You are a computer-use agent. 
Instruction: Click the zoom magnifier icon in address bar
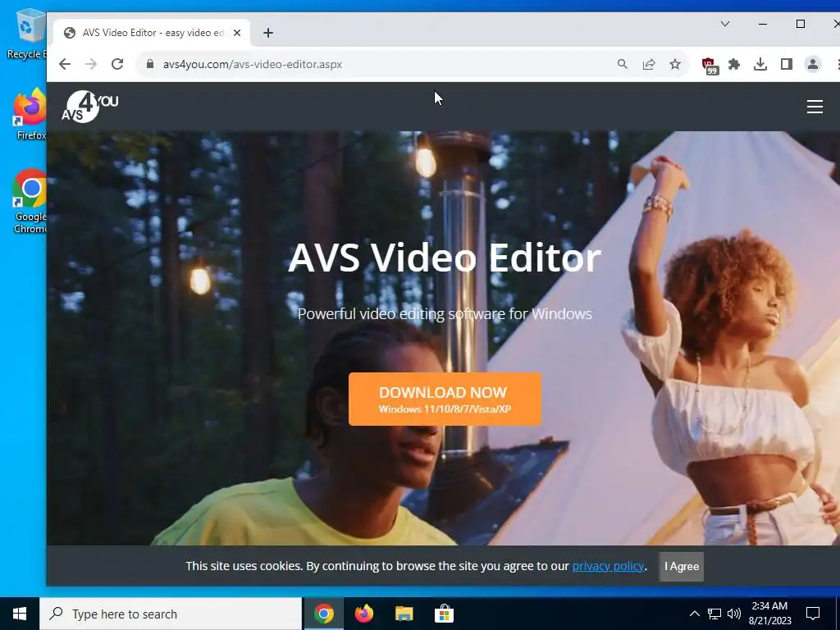(x=622, y=64)
